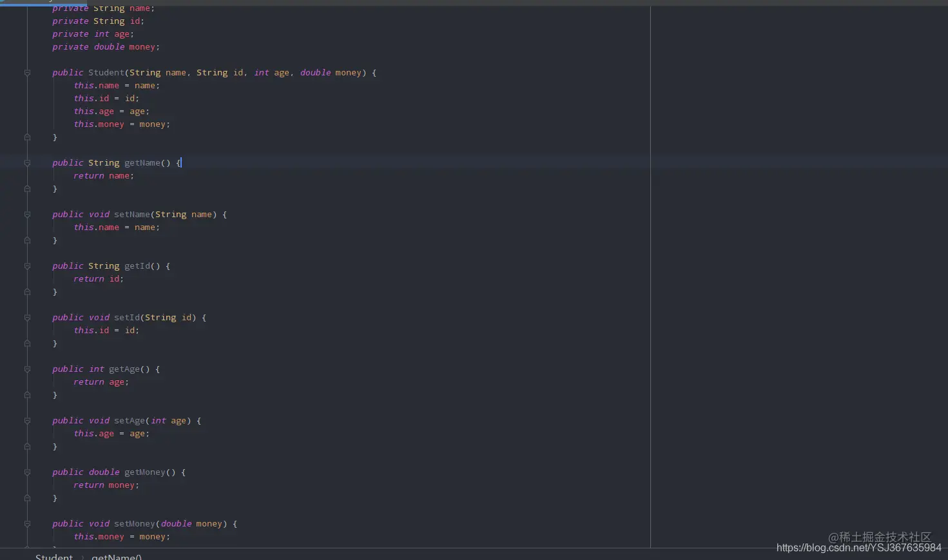Click the fold end marker closing setId()
This screenshot has width=948, height=560.
click(27, 343)
